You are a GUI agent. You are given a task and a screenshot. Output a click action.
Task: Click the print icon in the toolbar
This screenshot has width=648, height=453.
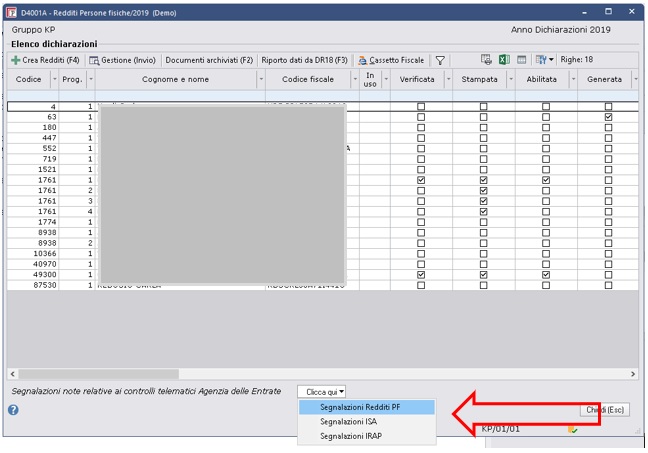(x=486, y=60)
